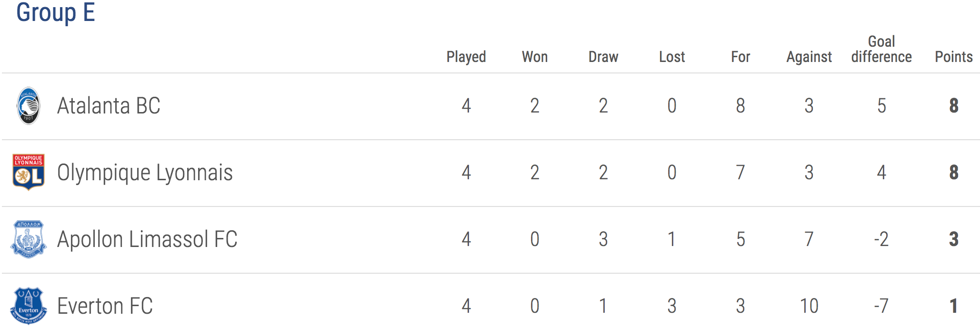
Task: Click the Group E heading
Action: 56,13
